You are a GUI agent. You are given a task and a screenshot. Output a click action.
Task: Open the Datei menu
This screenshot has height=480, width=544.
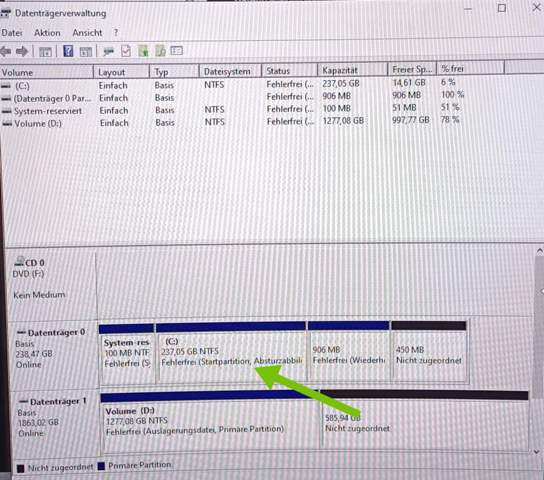12,33
